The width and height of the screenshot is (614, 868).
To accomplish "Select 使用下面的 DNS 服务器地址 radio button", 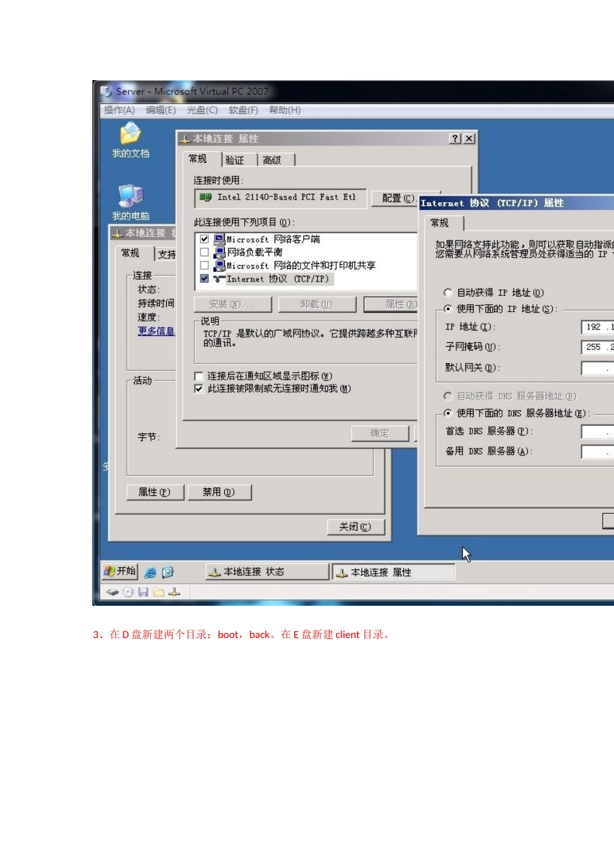I will tap(448, 413).
